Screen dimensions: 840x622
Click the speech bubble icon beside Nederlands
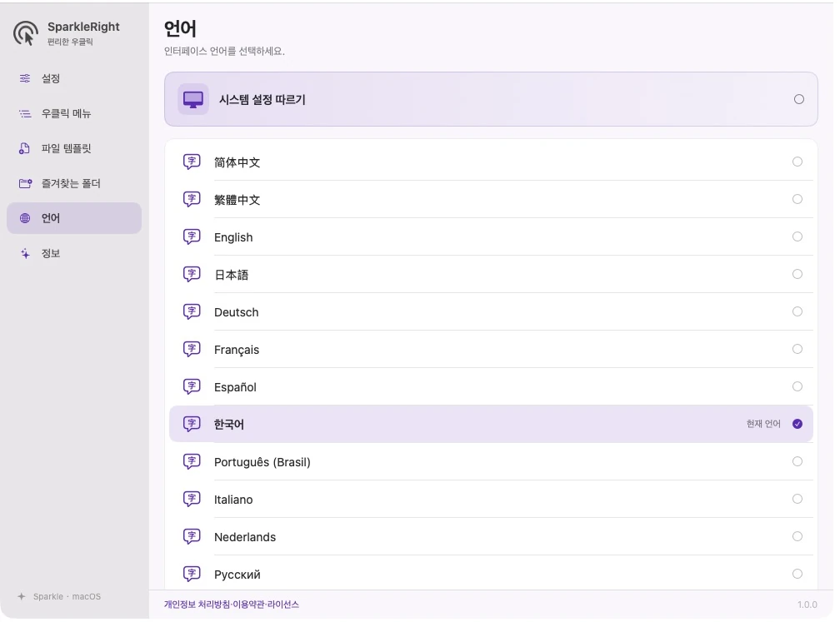[x=192, y=536]
